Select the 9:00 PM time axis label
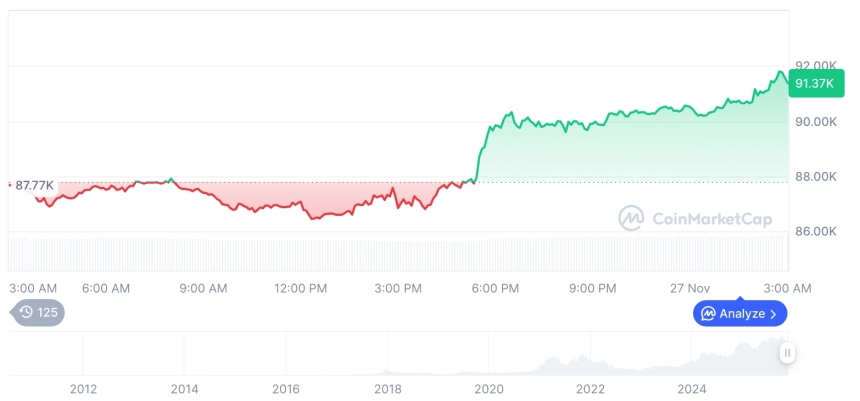This screenshot has height=401, width=860. click(x=593, y=288)
